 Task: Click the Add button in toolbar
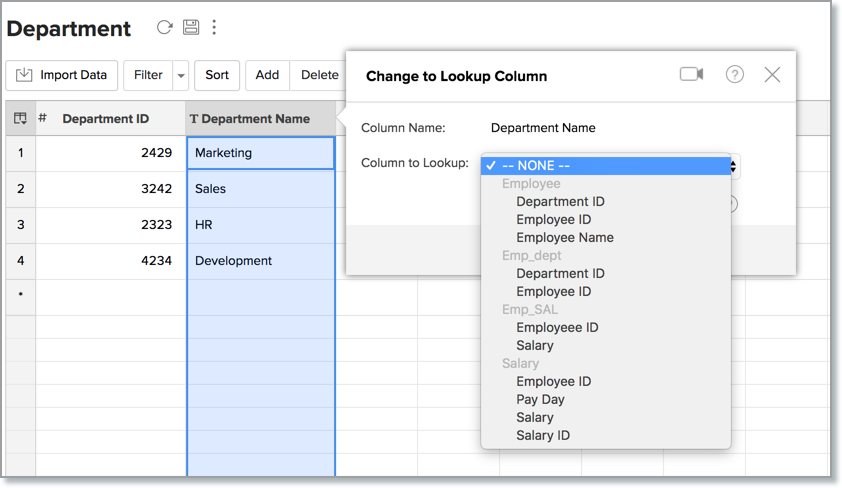(267, 75)
